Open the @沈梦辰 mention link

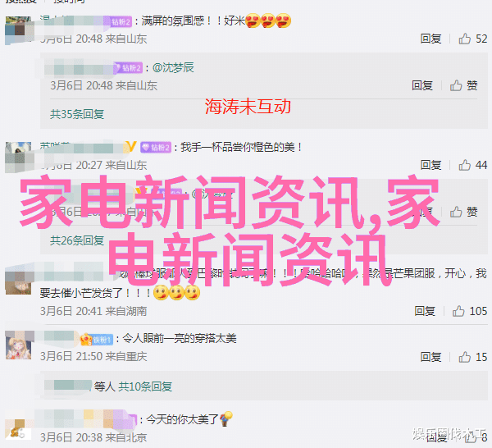click(x=173, y=67)
